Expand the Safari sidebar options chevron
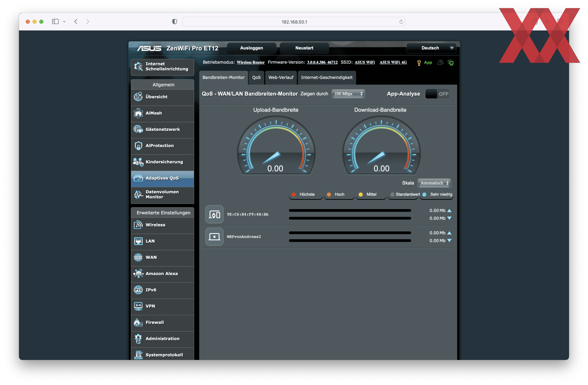Image resolution: width=588 pixels, height=385 pixels. [x=64, y=22]
